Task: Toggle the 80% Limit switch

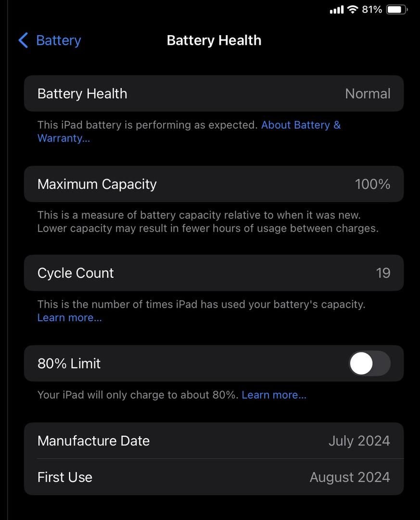Action: pos(369,363)
